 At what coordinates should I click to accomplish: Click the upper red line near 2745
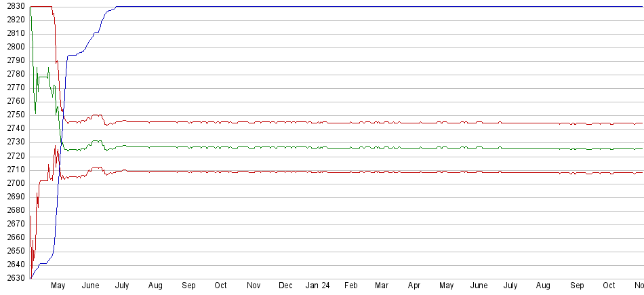tap(339, 122)
